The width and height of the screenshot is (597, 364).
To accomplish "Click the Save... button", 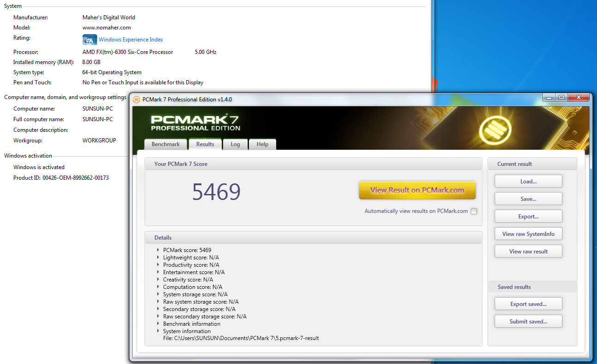I will (x=528, y=199).
